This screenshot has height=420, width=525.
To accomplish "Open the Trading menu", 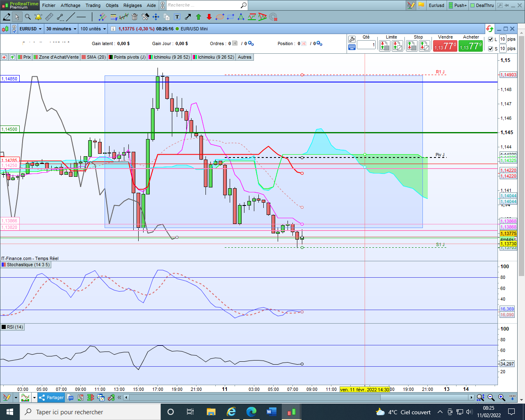I will (93, 5).
